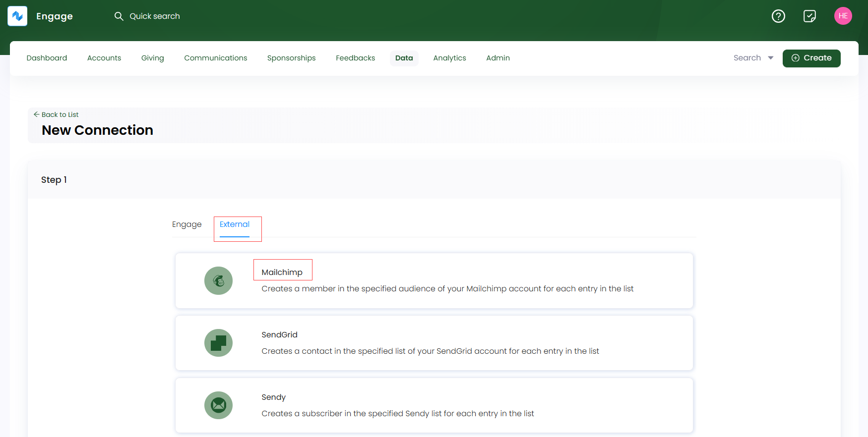
Task: Click the Engage brand name
Action: tap(55, 16)
